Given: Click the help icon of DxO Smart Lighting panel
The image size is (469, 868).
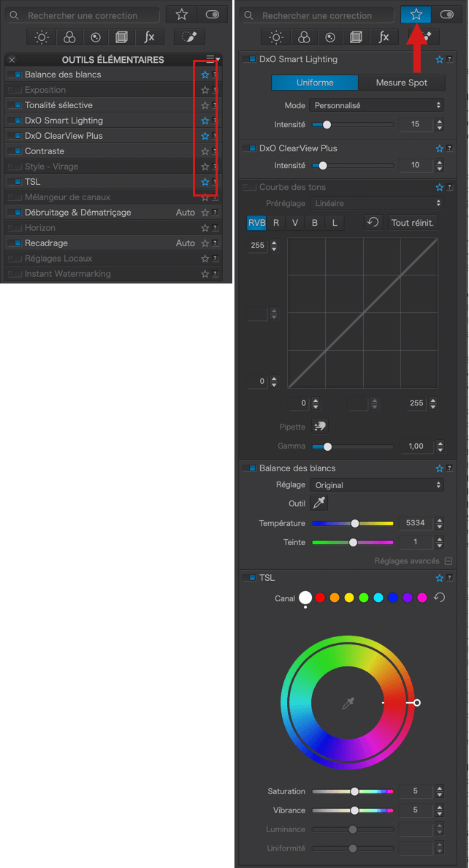Looking at the screenshot, I should tap(449, 59).
